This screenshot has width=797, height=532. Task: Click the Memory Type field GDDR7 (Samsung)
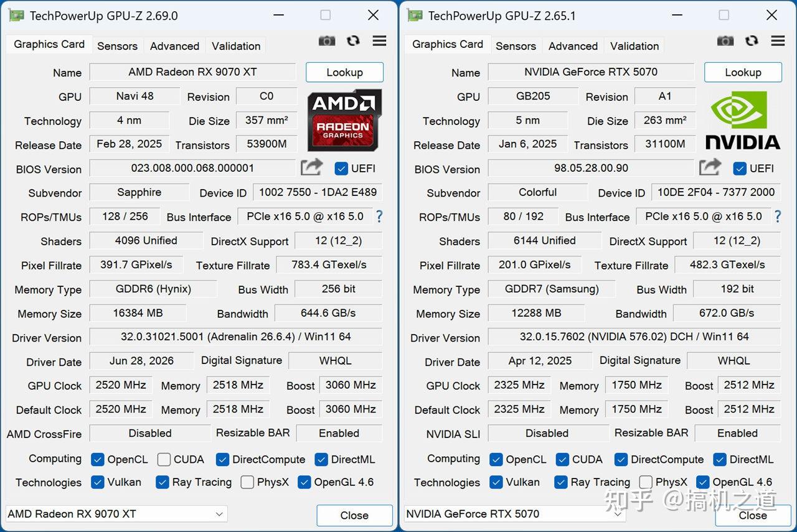click(552, 289)
